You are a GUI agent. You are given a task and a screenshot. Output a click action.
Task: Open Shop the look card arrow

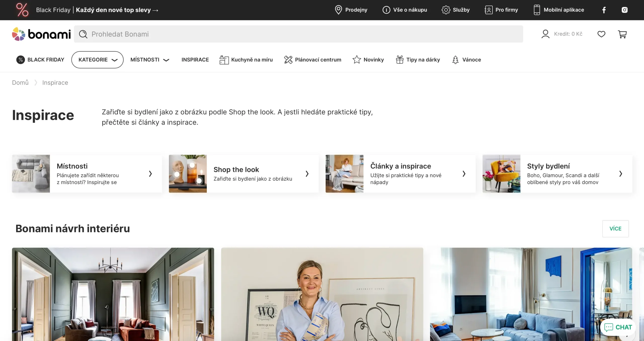307,174
